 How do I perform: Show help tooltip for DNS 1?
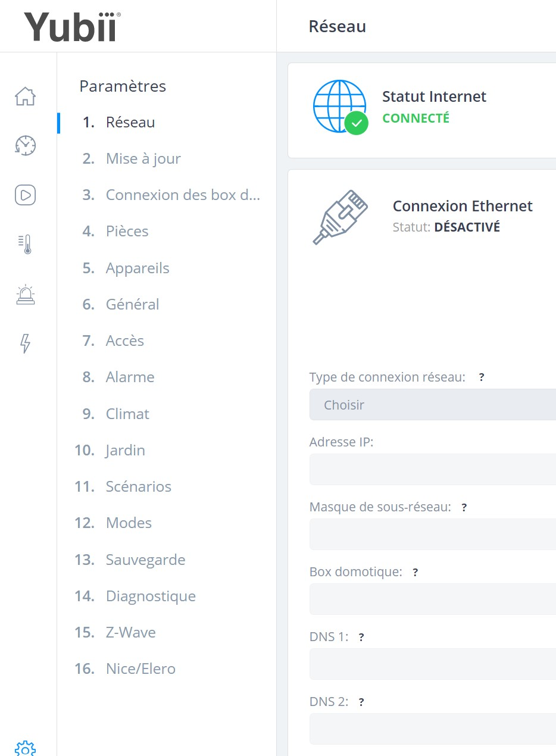[361, 637]
